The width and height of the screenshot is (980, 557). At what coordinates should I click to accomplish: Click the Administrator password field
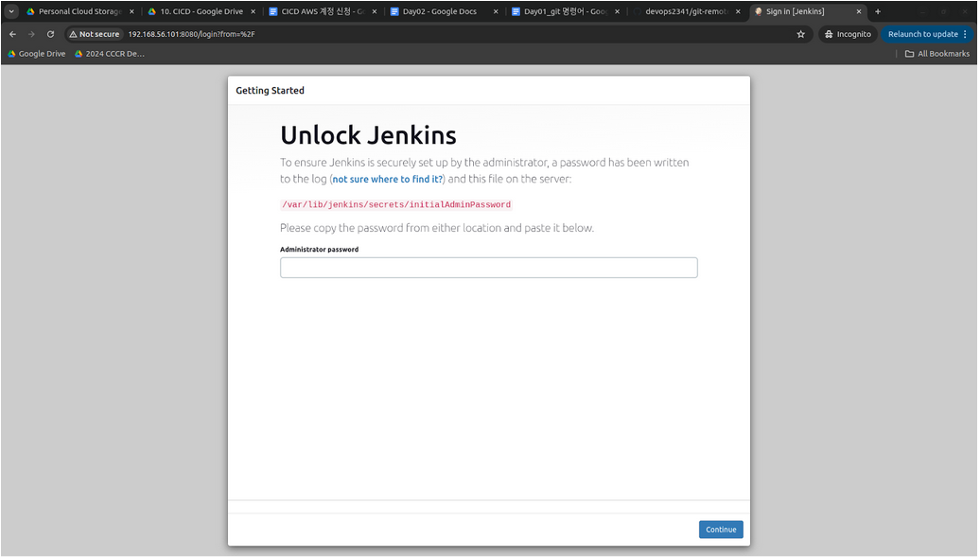tap(489, 268)
